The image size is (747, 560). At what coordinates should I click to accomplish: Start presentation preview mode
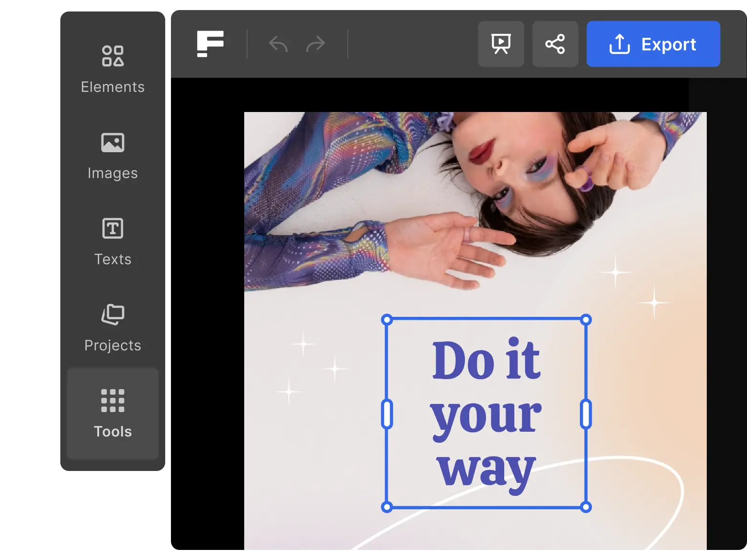501,44
